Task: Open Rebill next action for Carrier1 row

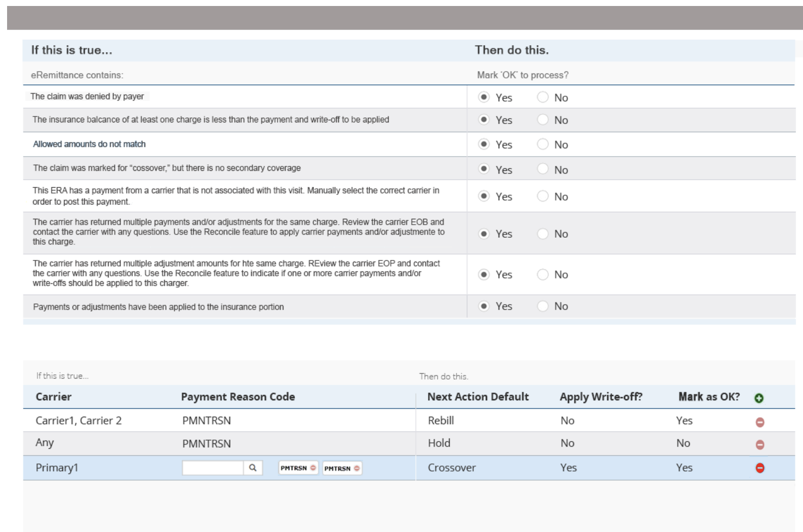Action: click(x=441, y=420)
